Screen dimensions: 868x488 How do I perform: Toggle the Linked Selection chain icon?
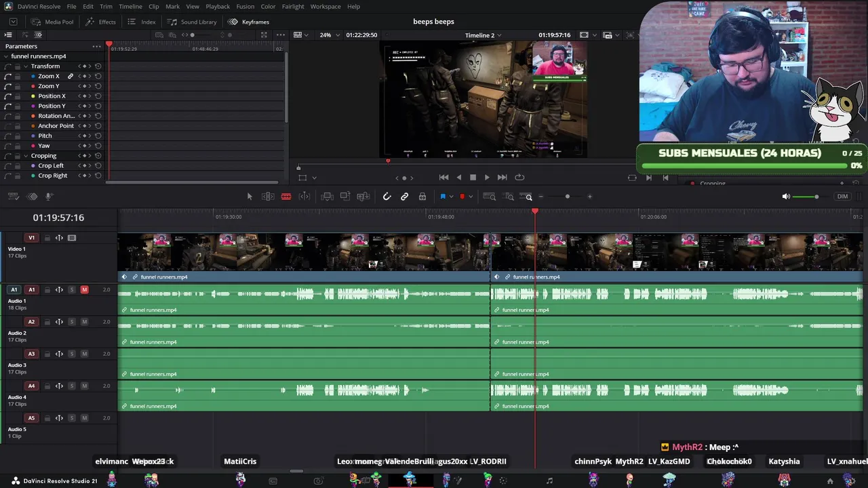click(x=404, y=197)
